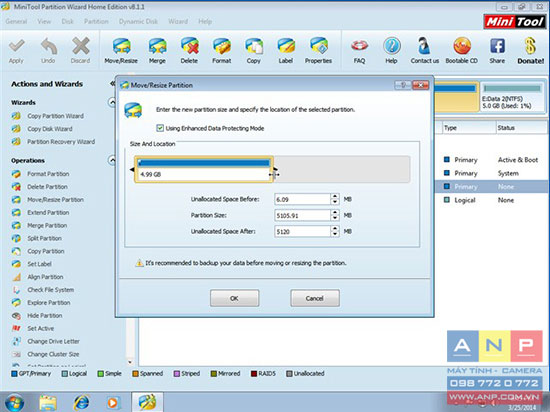Open the Wizard menu
Image resolution: width=550 pixels, height=412 pixels.
(x=178, y=21)
